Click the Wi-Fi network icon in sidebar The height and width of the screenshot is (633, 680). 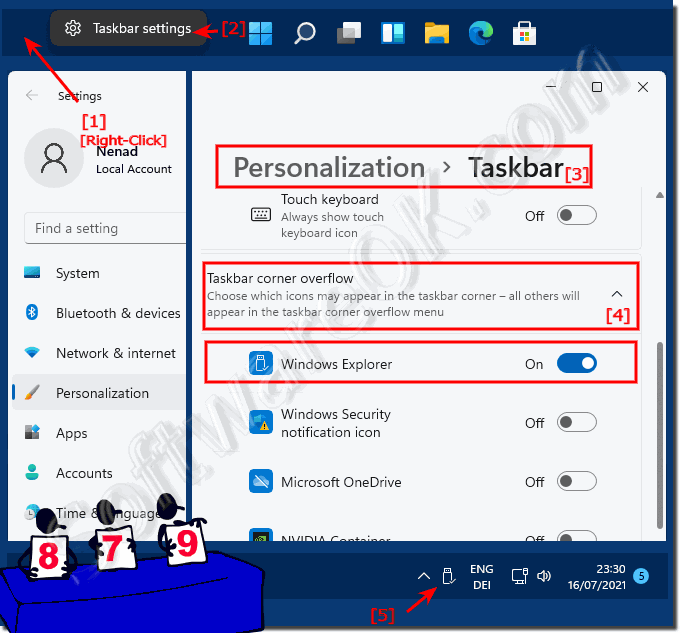pyautogui.click(x=32, y=352)
